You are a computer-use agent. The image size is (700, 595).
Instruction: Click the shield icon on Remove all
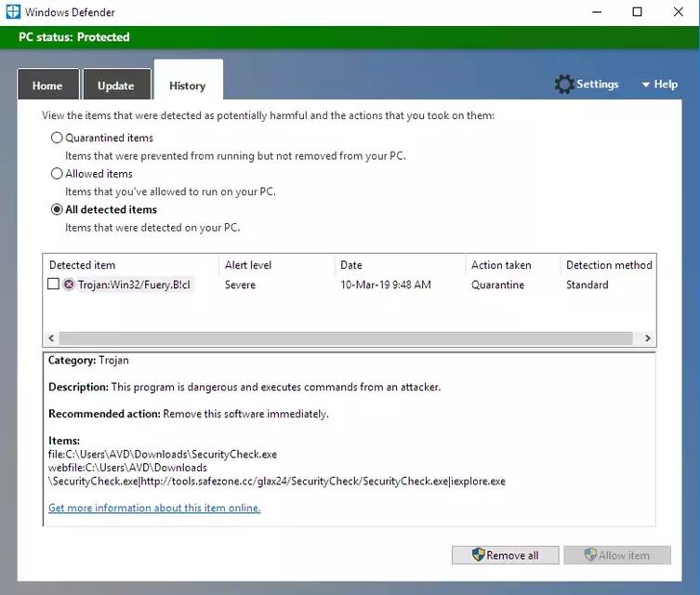click(x=478, y=555)
